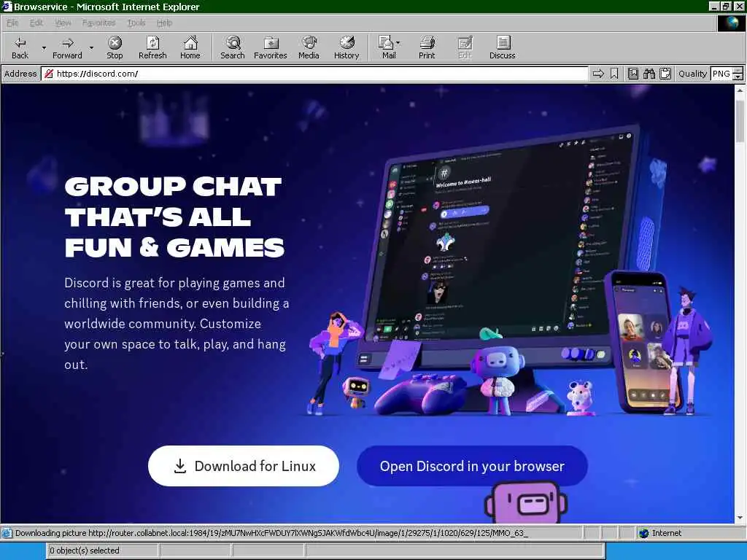Click '0 object(s) selected' status text

click(85, 551)
